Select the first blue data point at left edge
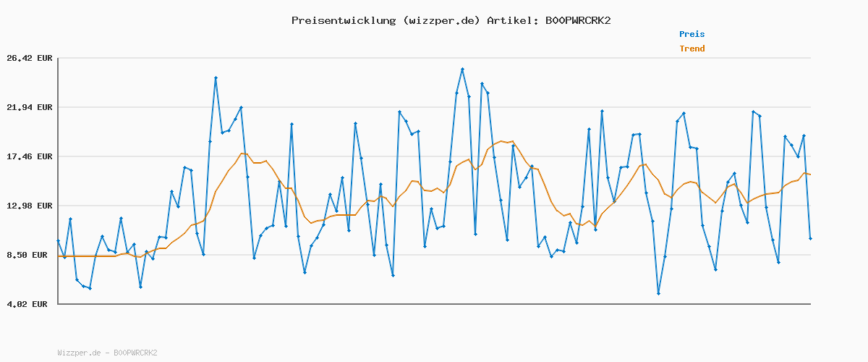The image size is (868, 362). (x=58, y=240)
